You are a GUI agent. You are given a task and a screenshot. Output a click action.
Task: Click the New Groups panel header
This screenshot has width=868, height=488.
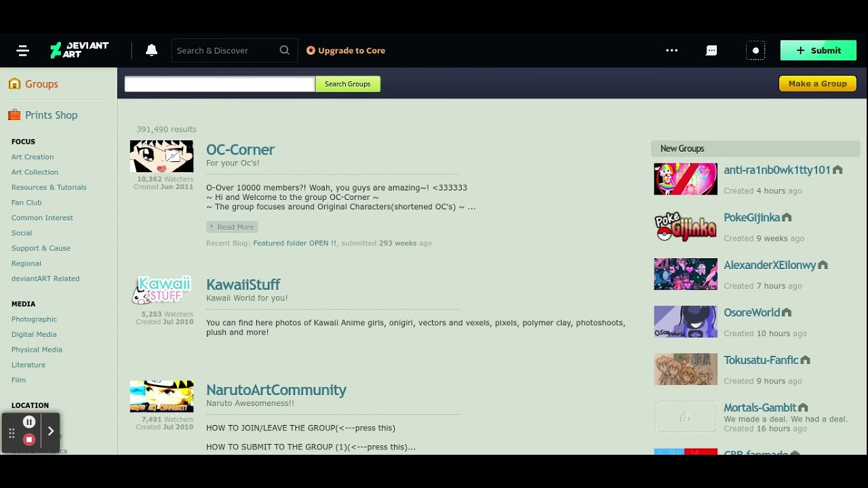point(755,148)
